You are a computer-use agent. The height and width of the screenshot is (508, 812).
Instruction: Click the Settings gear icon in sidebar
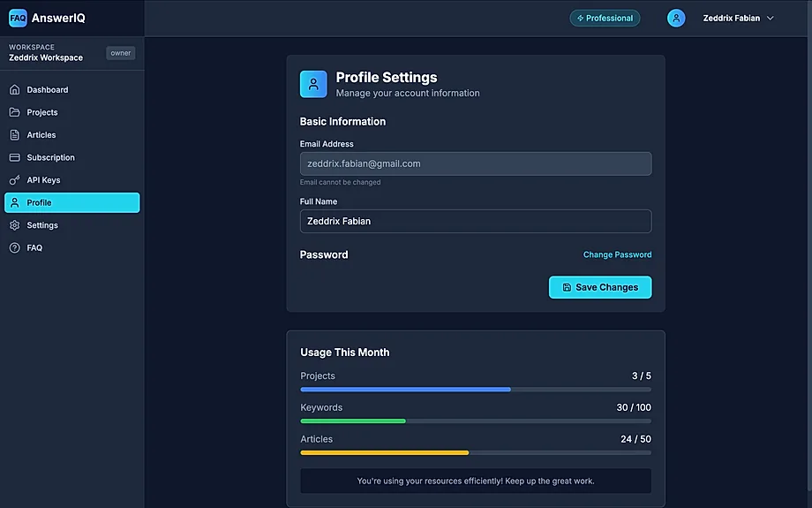(x=14, y=225)
